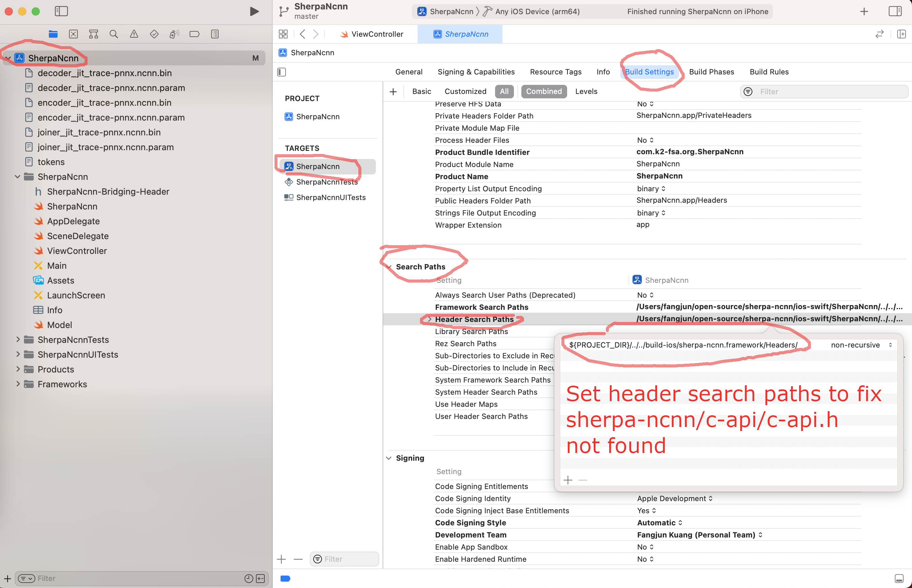Open the Test navigator diamond icon

(154, 34)
